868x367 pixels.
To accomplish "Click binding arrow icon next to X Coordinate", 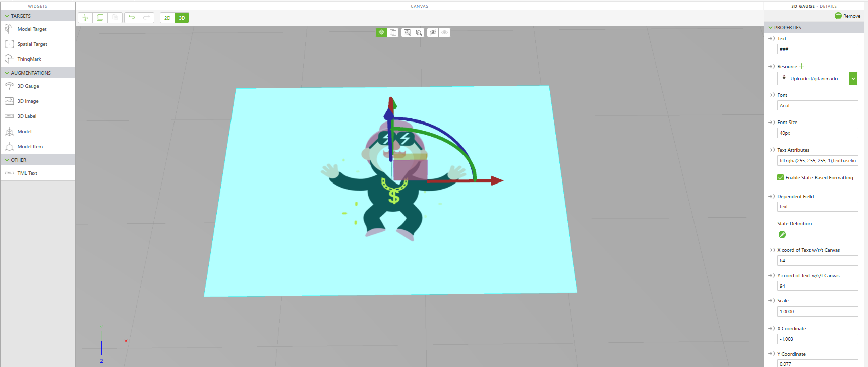I will click(771, 328).
